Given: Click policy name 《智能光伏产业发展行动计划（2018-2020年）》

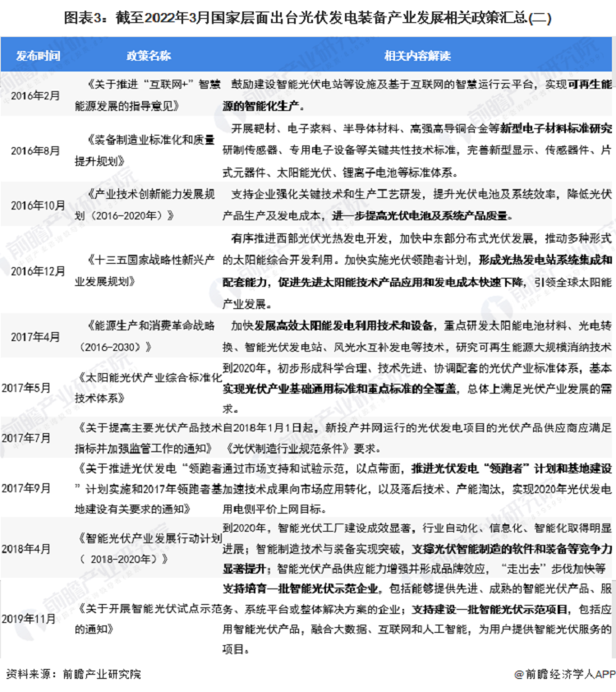Looking at the screenshot, I should click(148, 548).
